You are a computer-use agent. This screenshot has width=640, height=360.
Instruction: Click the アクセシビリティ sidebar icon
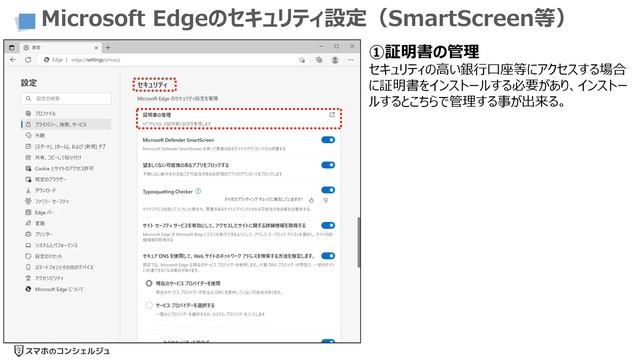point(28,278)
